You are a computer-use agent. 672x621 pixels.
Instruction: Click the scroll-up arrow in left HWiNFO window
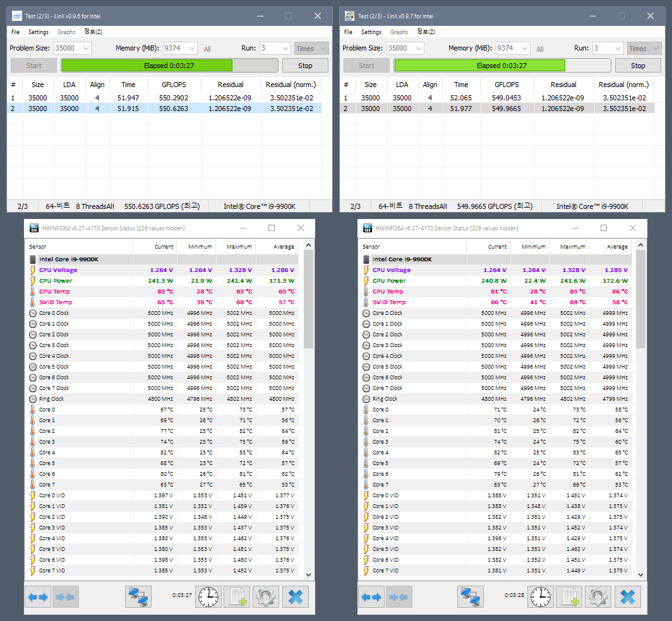308,245
